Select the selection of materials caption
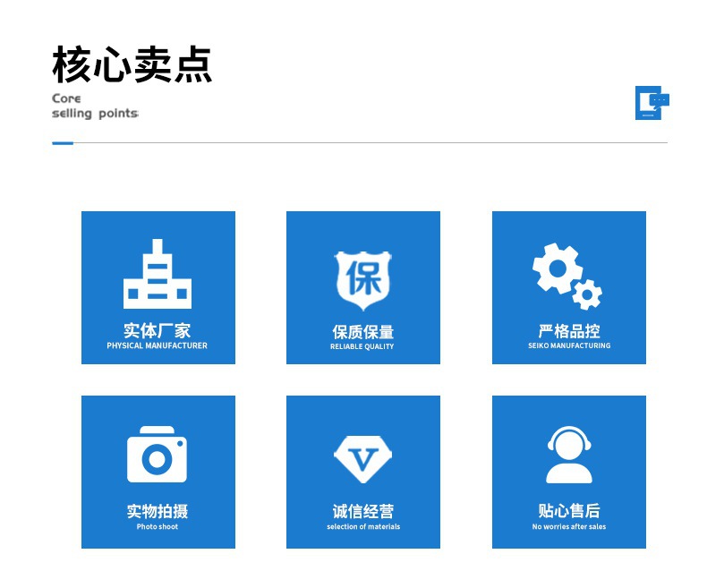707x588 pixels. [363, 526]
